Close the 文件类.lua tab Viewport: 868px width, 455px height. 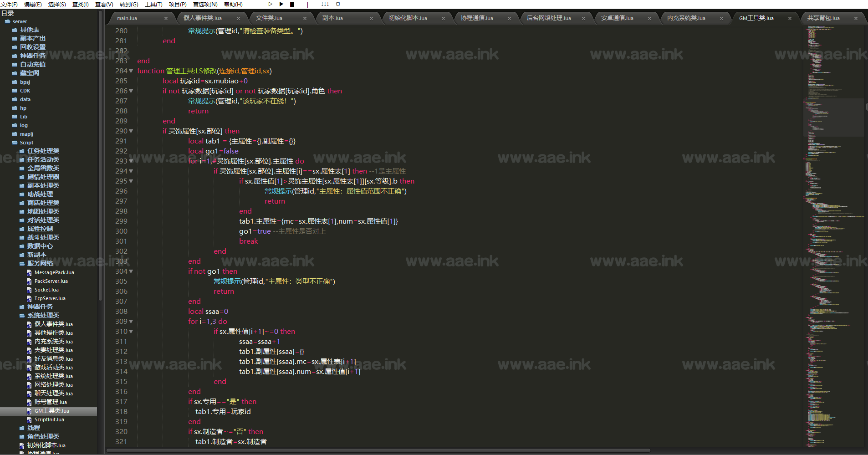[x=305, y=18]
